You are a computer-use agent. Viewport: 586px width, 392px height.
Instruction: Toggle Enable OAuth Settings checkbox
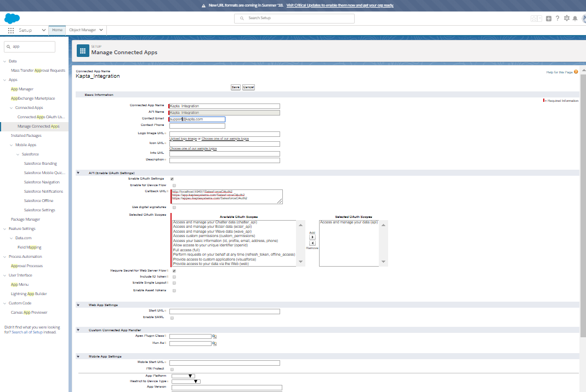[172, 179]
